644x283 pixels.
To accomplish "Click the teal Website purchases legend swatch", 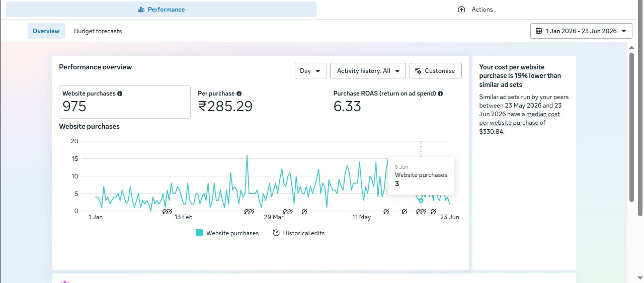I will [x=199, y=233].
